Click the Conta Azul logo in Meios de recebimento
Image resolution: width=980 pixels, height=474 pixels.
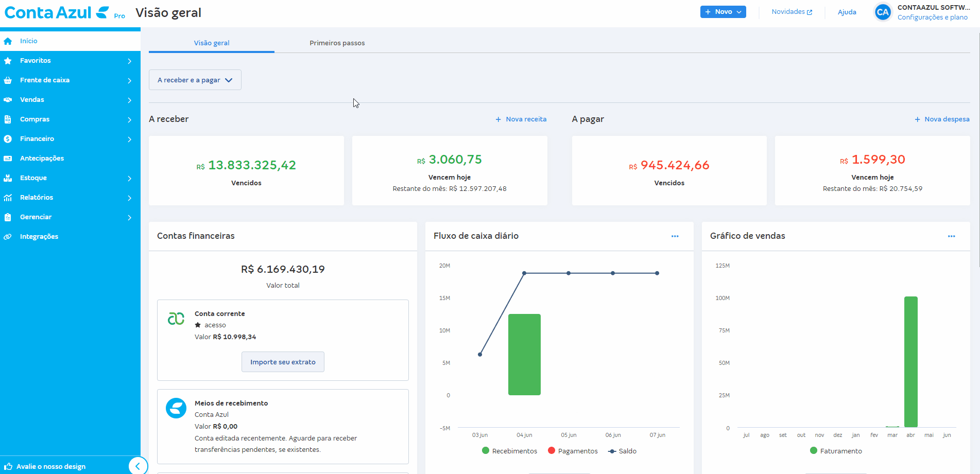176,408
